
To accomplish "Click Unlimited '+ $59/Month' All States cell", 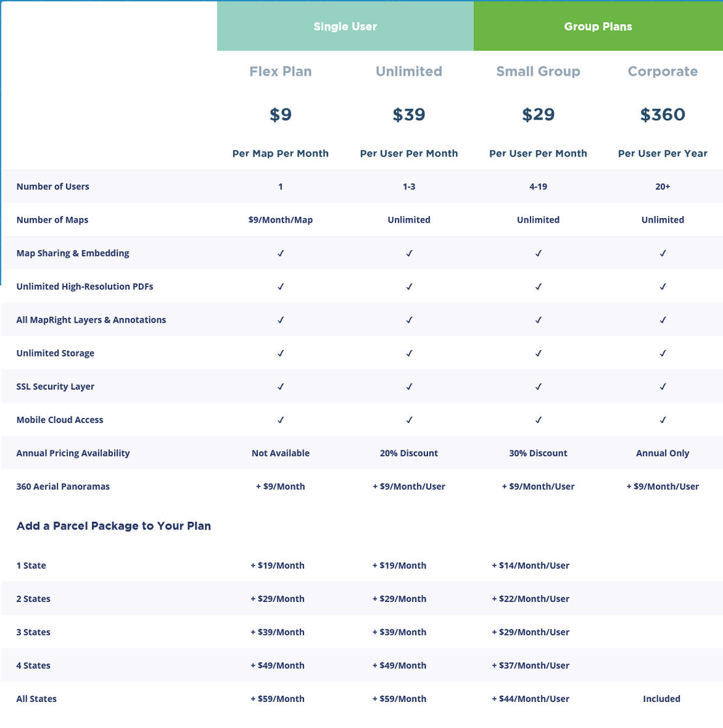I will (399, 699).
